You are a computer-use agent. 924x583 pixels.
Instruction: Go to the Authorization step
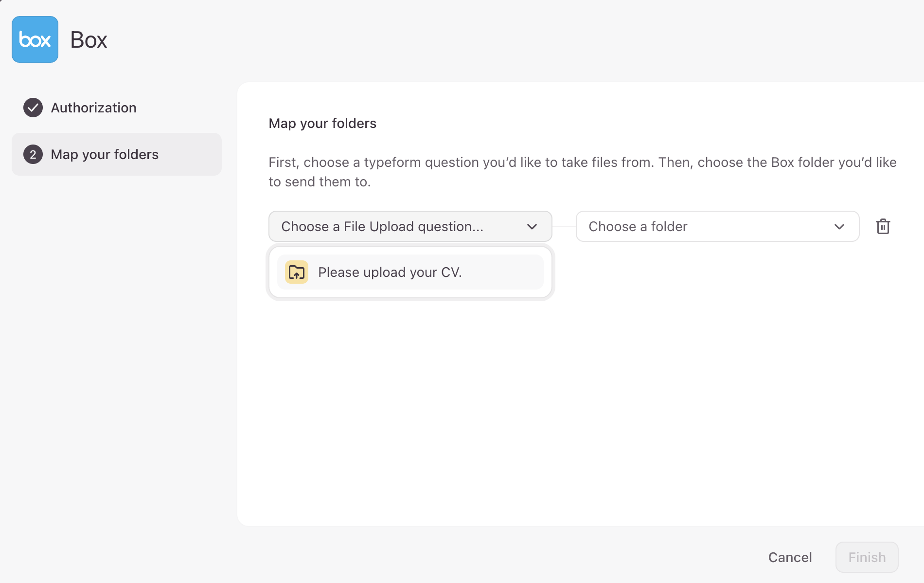tap(117, 108)
